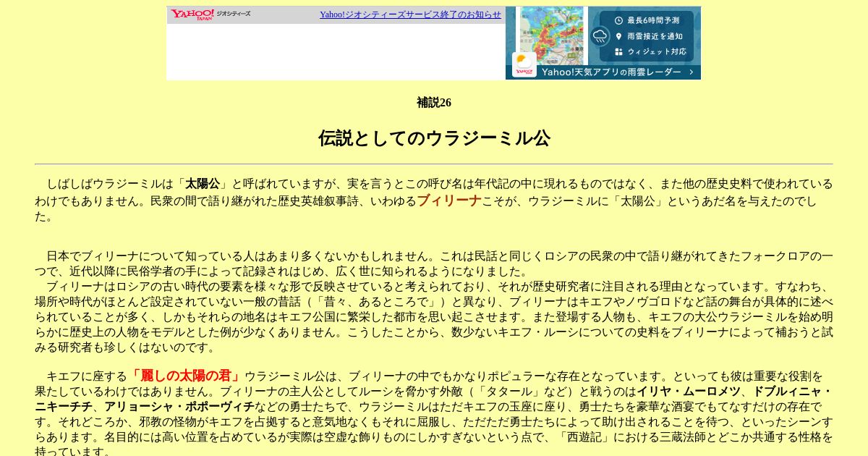Click the bold word 太陽公 in the first paragraph
Viewport: 868px width, 456px height.
coord(203,184)
